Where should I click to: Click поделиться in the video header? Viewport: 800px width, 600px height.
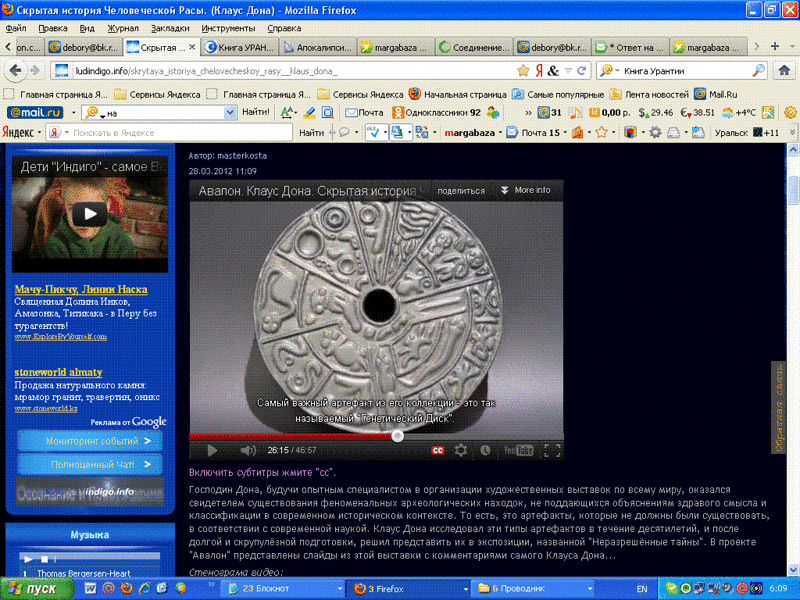click(x=461, y=190)
